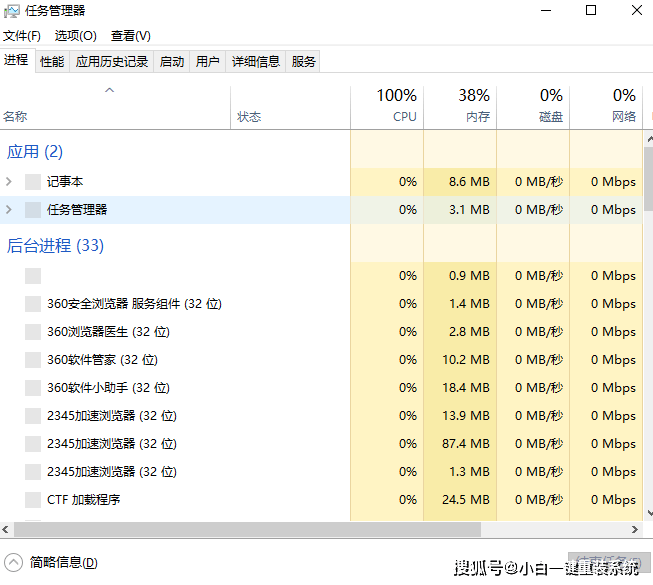Click Task Manager title bar app icon
Image resolution: width=653 pixels, height=585 pixels.
(11, 11)
